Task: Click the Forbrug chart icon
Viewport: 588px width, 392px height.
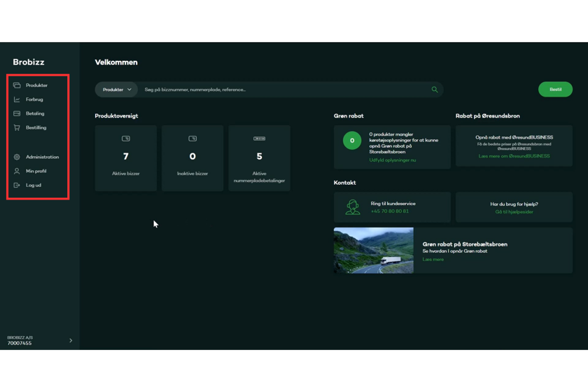Action: pos(17,99)
